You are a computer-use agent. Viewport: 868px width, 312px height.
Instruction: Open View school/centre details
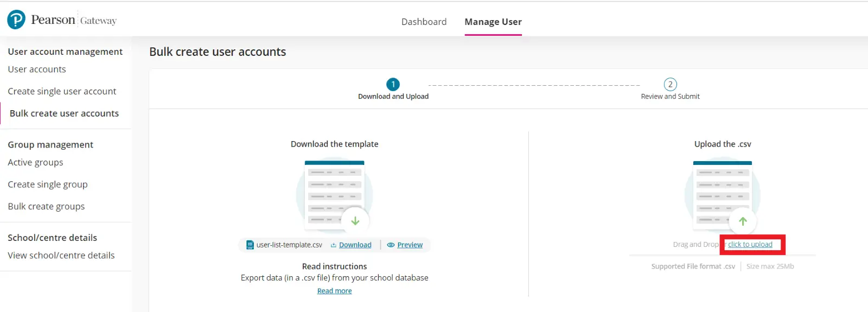click(61, 256)
